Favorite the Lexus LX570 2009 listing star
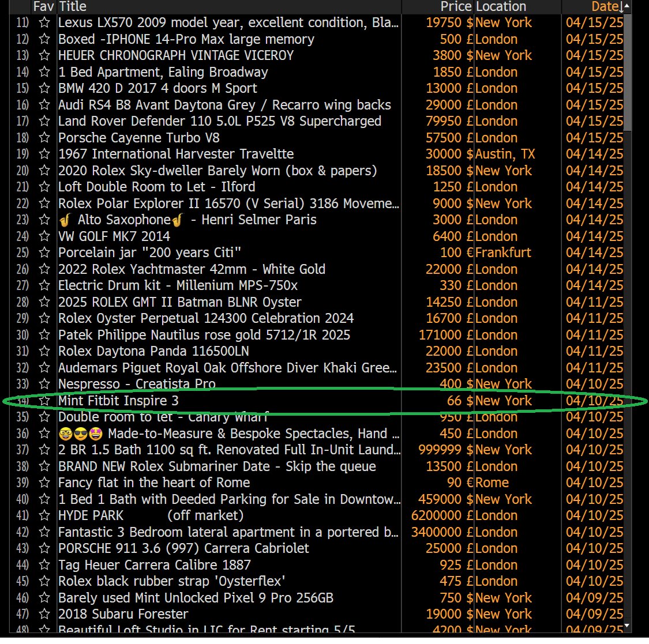Image resolution: width=649 pixels, height=644 pixels. (44, 22)
